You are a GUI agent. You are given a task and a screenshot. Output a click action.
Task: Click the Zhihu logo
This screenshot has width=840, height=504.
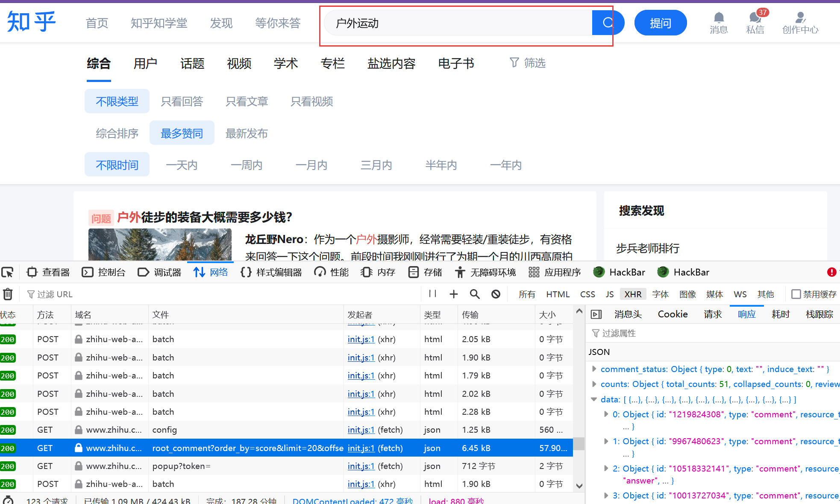click(32, 22)
